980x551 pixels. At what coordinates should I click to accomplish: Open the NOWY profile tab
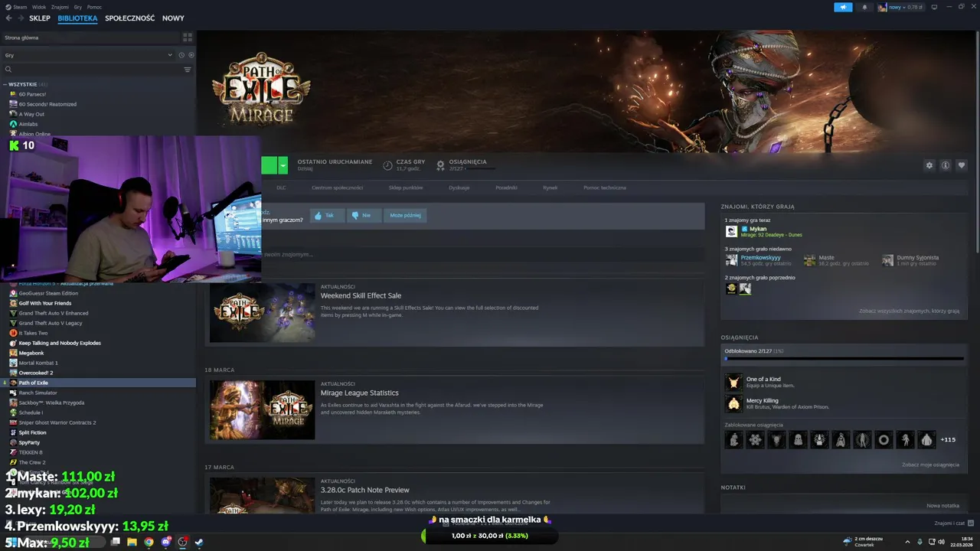tap(173, 18)
